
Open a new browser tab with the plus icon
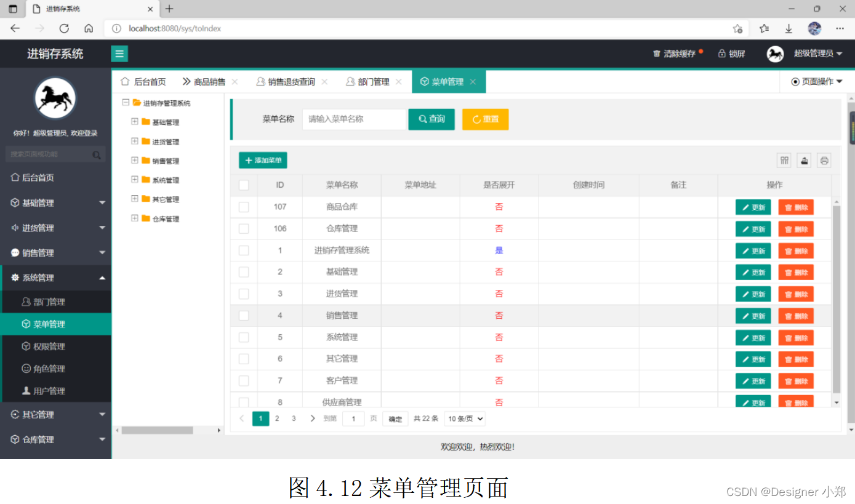click(x=169, y=9)
